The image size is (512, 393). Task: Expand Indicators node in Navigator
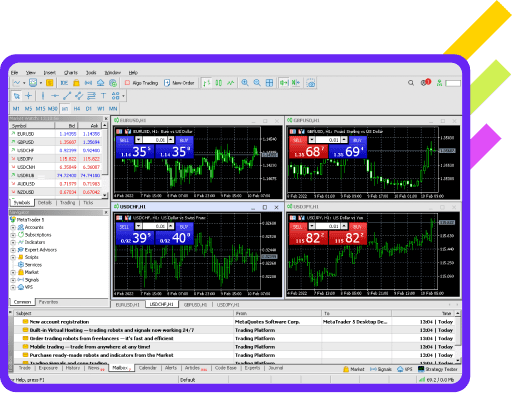tap(13, 242)
